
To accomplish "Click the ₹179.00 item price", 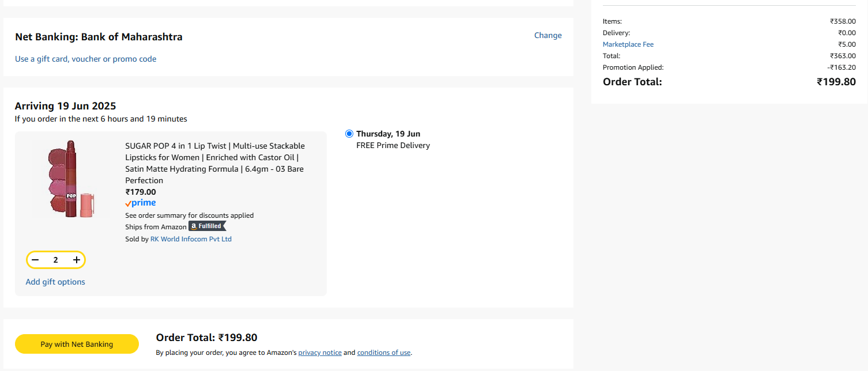I will [141, 192].
